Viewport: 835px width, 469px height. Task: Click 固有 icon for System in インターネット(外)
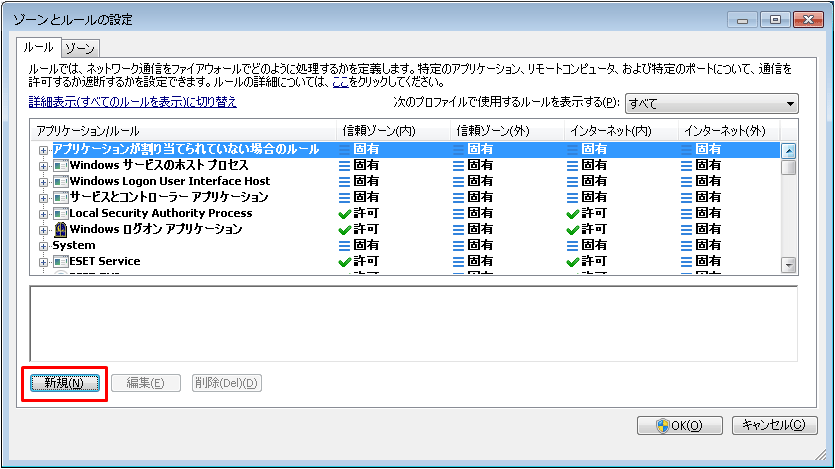pyautogui.click(x=686, y=245)
